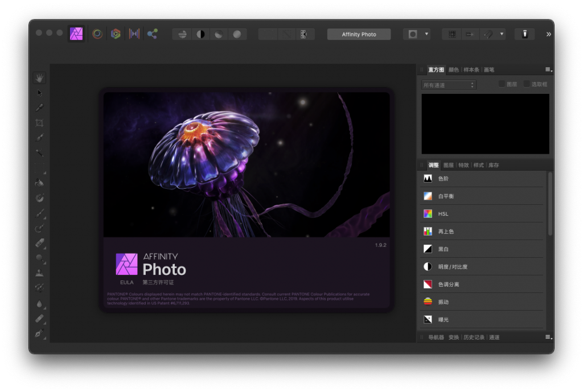Open the 变换 tab
The height and width of the screenshot is (392, 583).
pyautogui.click(x=454, y=337)
